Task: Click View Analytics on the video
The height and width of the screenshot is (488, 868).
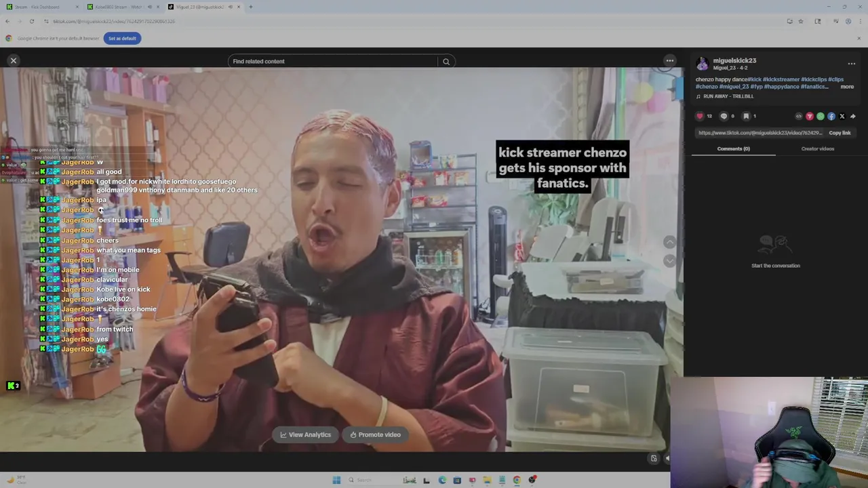Action: tap(306, 434)
